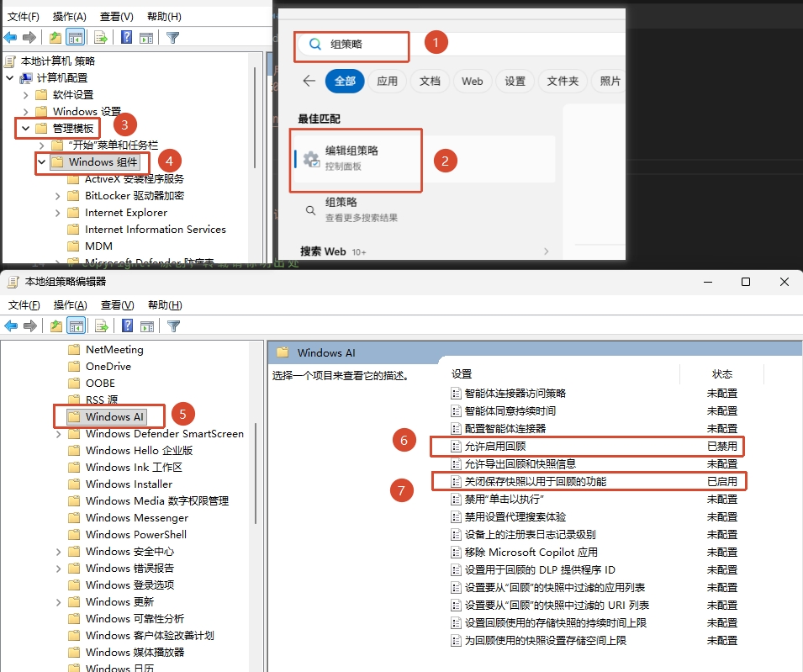Switch to the 应用 tab in search
This screenshot has height=672, width=803.
pos(387,81)
